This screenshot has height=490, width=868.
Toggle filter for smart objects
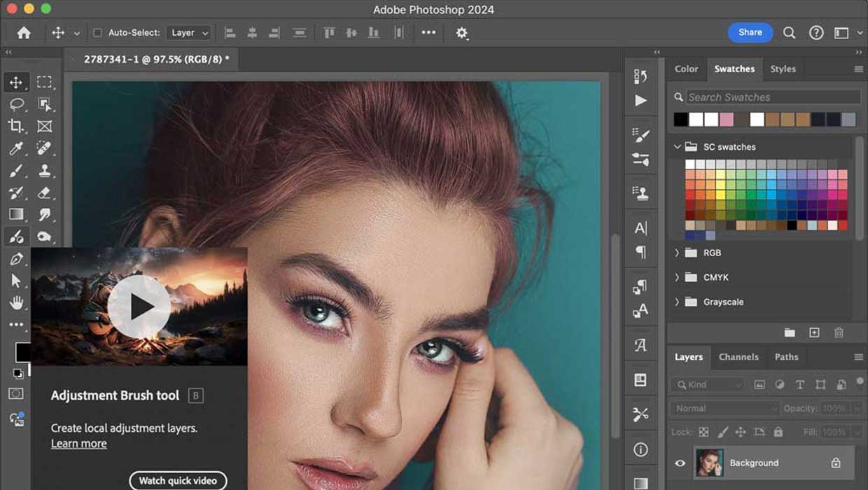coord(841,384)
